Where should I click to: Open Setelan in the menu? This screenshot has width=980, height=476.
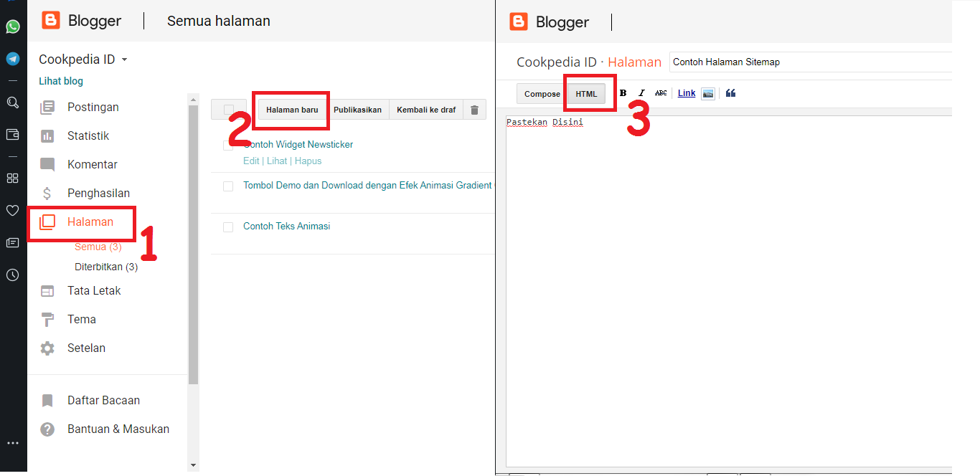[x=86, y=348]
